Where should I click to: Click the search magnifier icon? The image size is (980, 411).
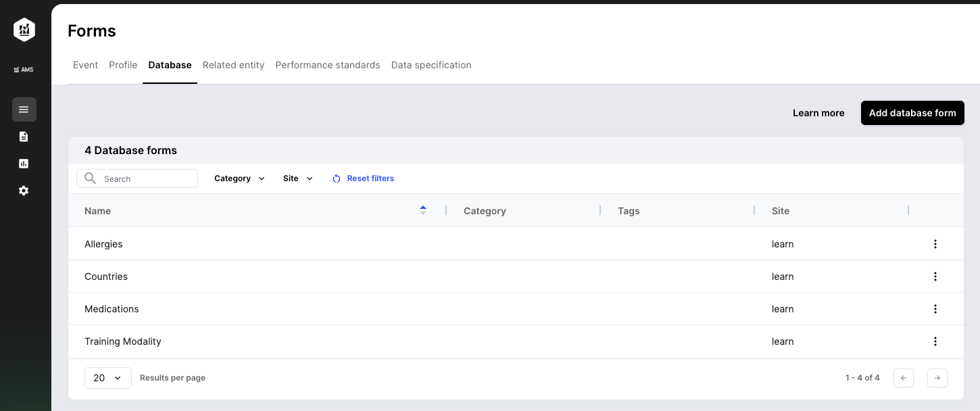click(x=90, y=178)
